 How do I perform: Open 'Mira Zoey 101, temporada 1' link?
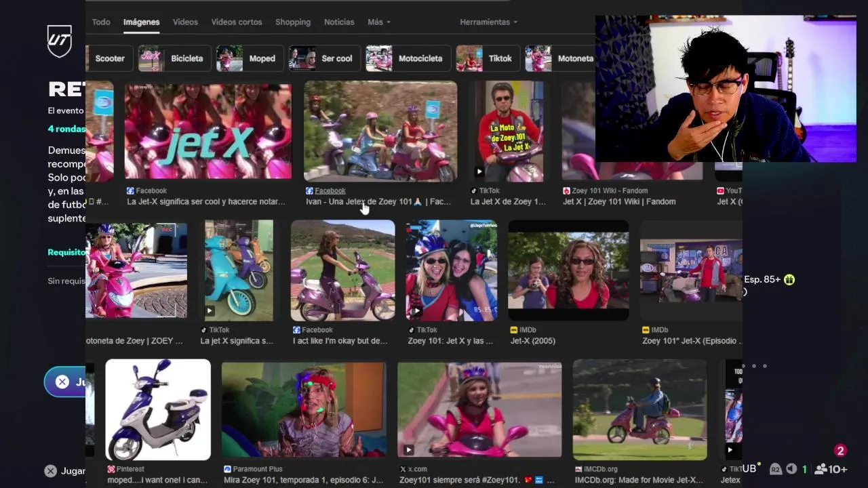pos(302,480)
